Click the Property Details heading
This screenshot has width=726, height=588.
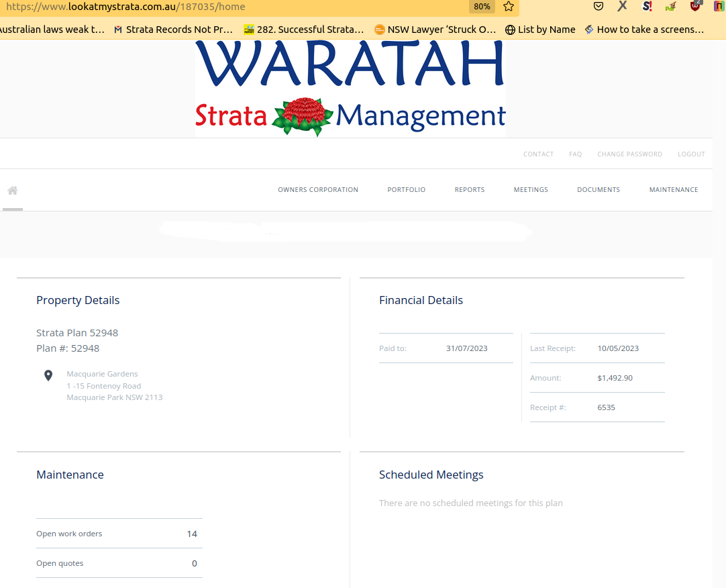(x=78, y=300)
